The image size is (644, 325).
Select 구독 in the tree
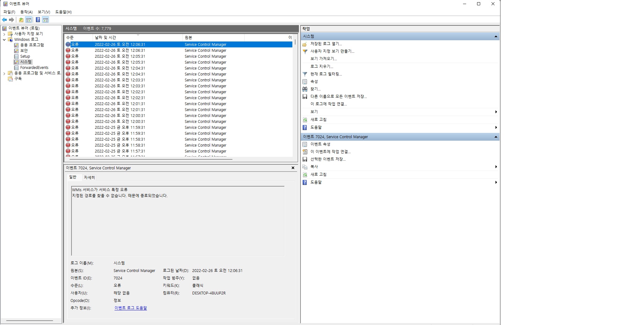(18, 79)
